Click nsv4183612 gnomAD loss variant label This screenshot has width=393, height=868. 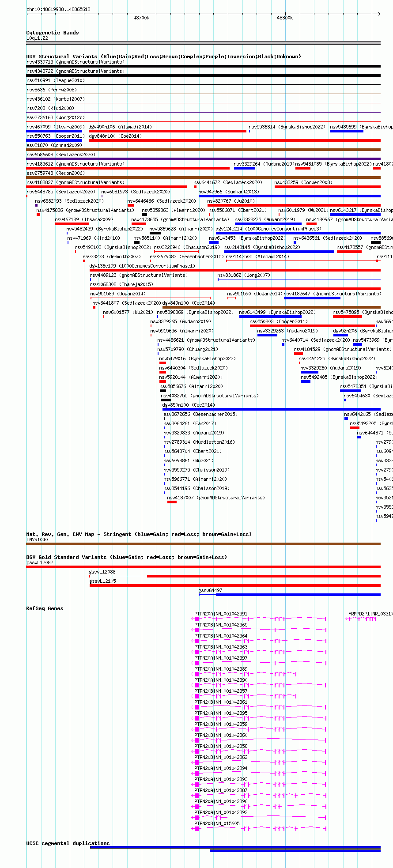[x=76, y=164]
